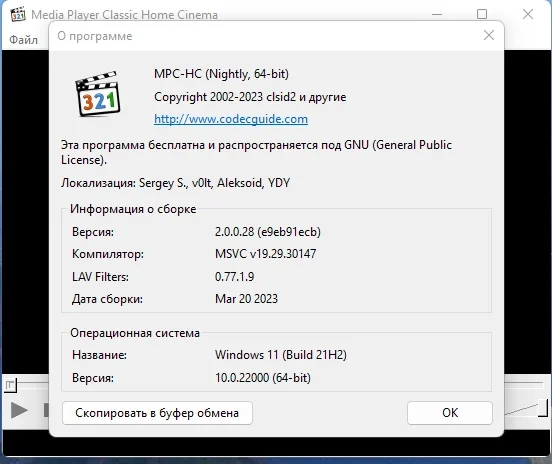Click the Компилятор label

tap(108, 254)
